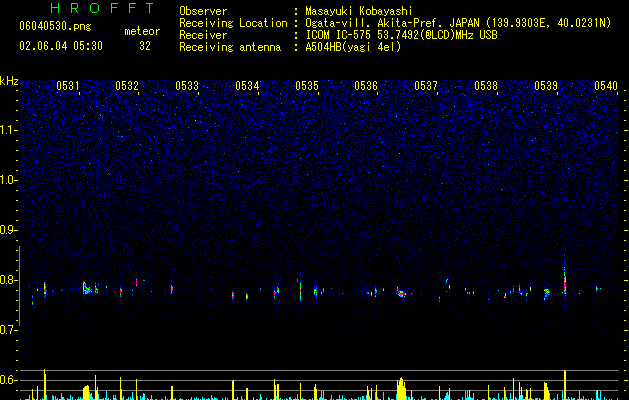Select observer name Masayuki Kobayashi
629x400 pixels.
pos(359,11)
